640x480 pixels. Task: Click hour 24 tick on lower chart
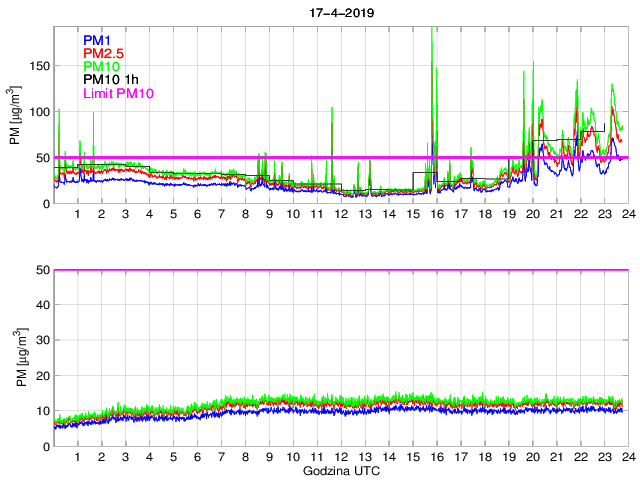pyautogui.click(x=626, y=457)
